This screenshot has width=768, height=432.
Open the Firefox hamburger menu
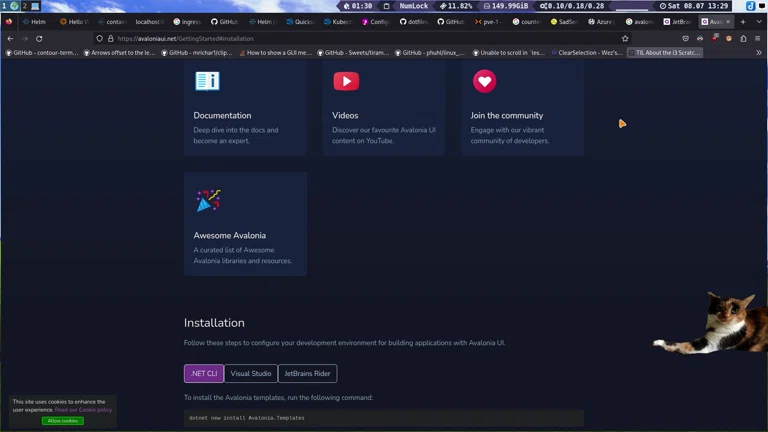point(758,38)
